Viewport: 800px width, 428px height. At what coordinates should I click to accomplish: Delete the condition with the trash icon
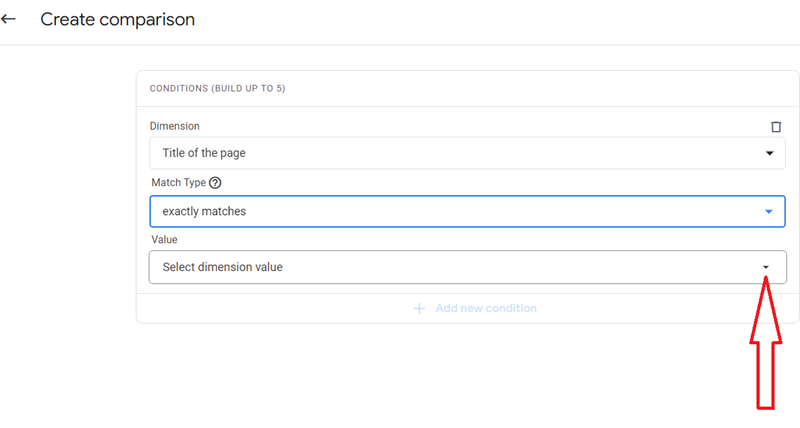[776, 127]
